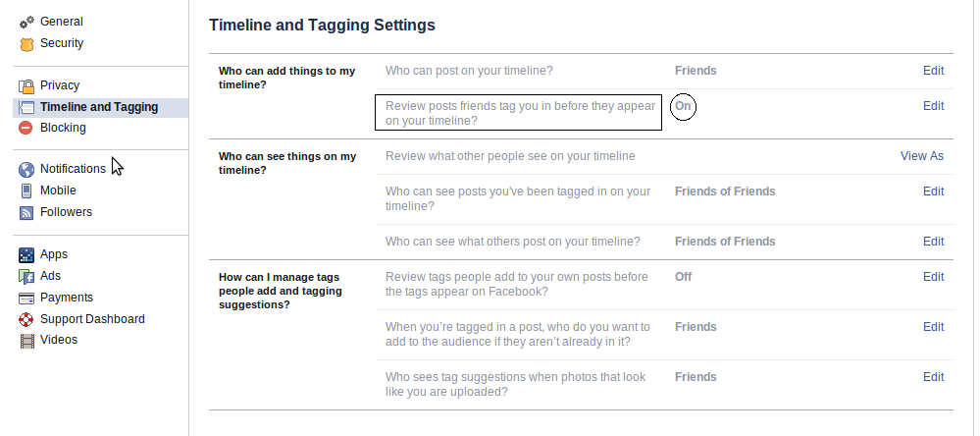980x436 pixels.
Task: Open Apps settings in sidebar
Action: 53,254
